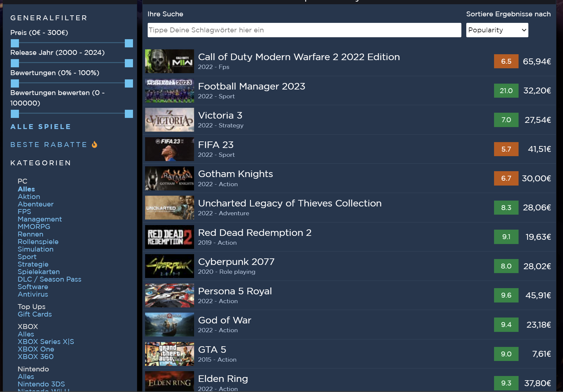
Task: Select the XBOX Series X|S category
Action: click(x=46, y=342)
